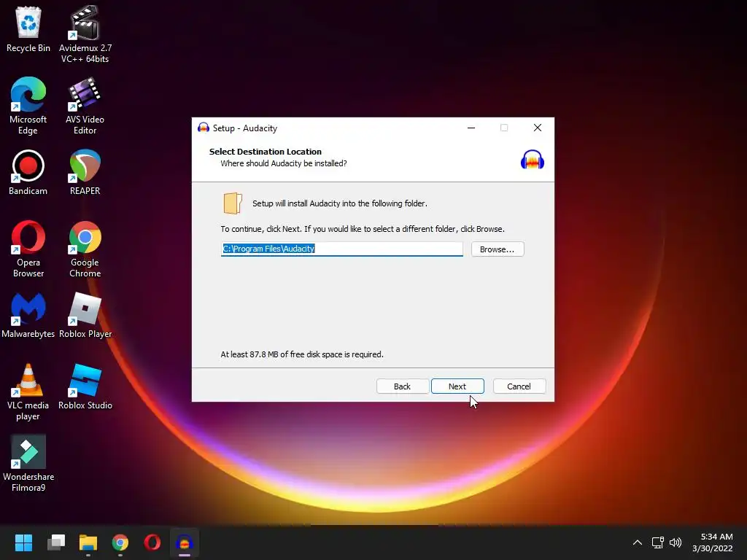
Task: Click the Audacity headphones logo in setup header
Action: 532,160
